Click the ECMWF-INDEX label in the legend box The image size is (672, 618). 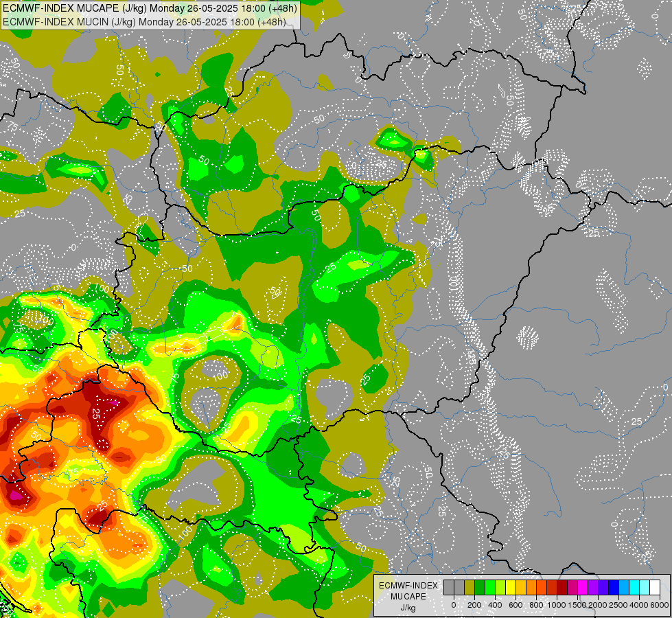tap(408, 586)
